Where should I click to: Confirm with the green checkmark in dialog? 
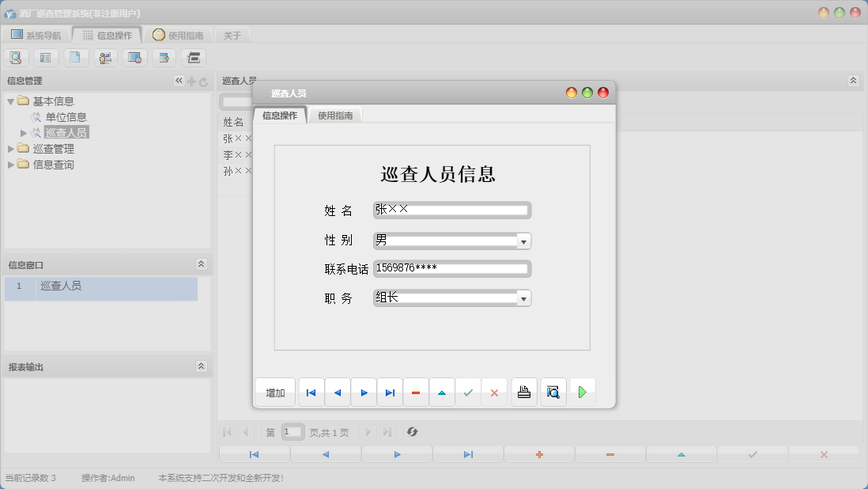tap(468, 392)
